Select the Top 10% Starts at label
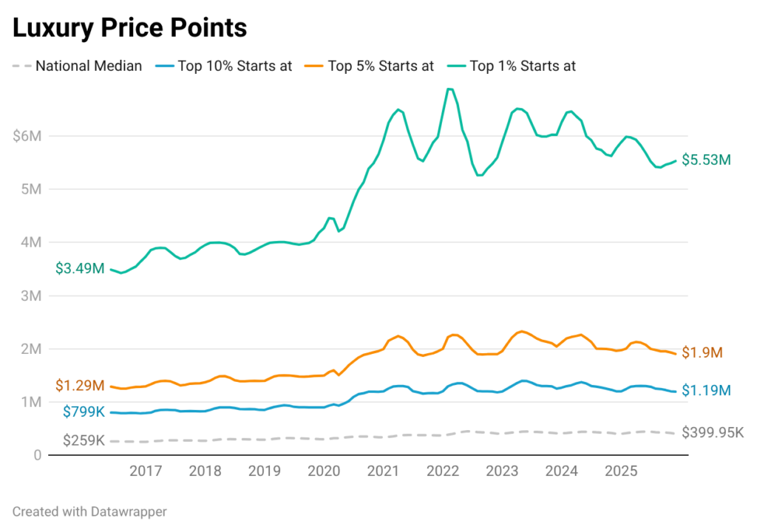 click(x=235, y=66)
